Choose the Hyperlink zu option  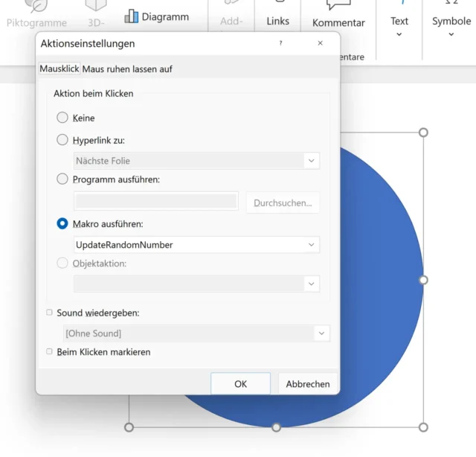(62, 139)
